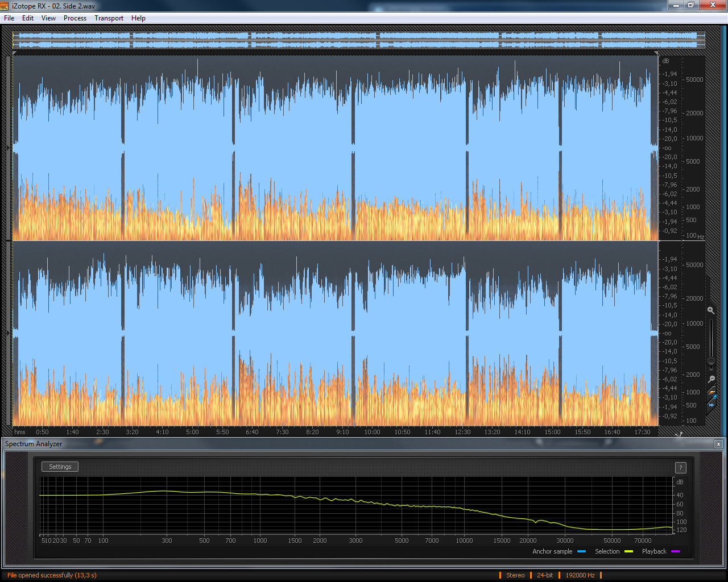Switch to waveform view using the blue icon
Image resolution: width=728 pixels, height=582 pixels.
[711, 404]
